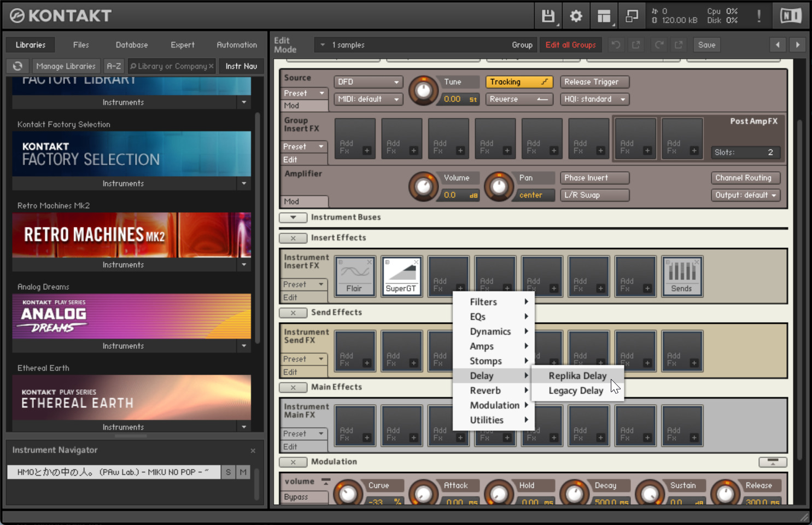Click the Modulation quick-jump icon

click(x=773, y=462)
